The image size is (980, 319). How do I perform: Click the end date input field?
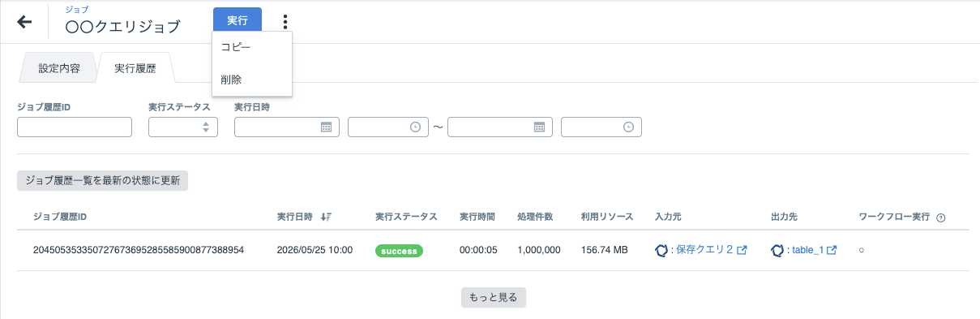(x=500, y=127)
